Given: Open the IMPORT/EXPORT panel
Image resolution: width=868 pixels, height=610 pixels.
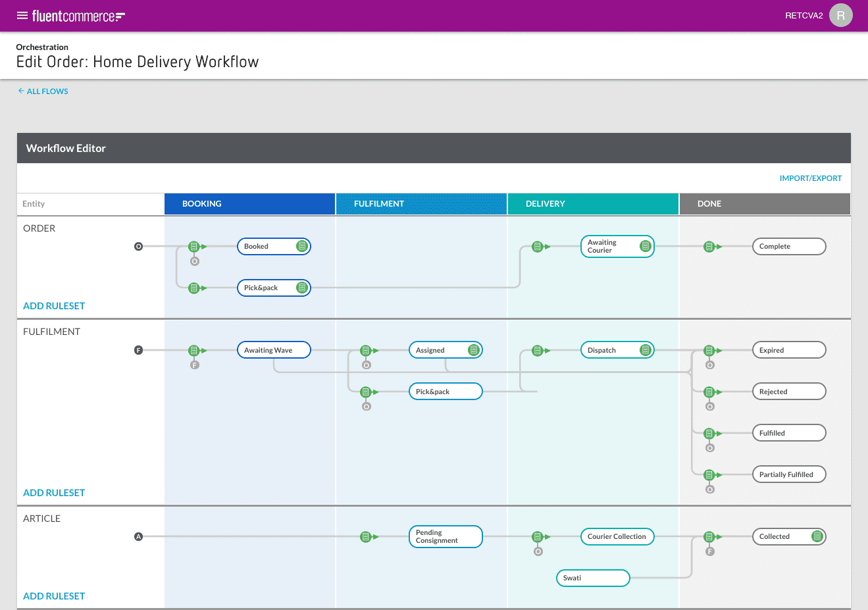Looking at the screenshot, I should 811,178.
